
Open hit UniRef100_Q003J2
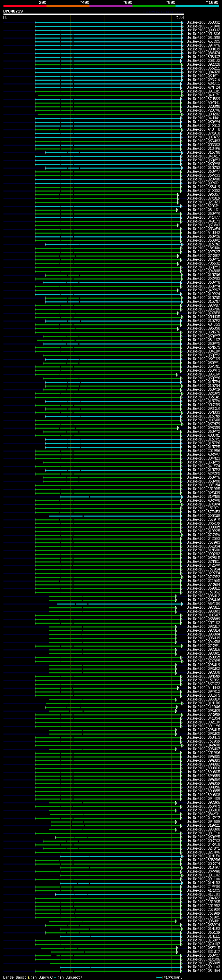click(203, 30)
